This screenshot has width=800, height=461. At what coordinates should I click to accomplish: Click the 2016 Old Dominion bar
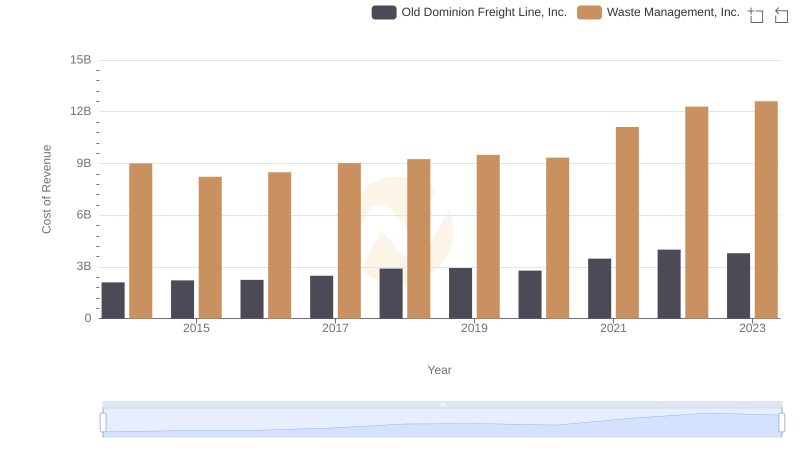[252, 299]
